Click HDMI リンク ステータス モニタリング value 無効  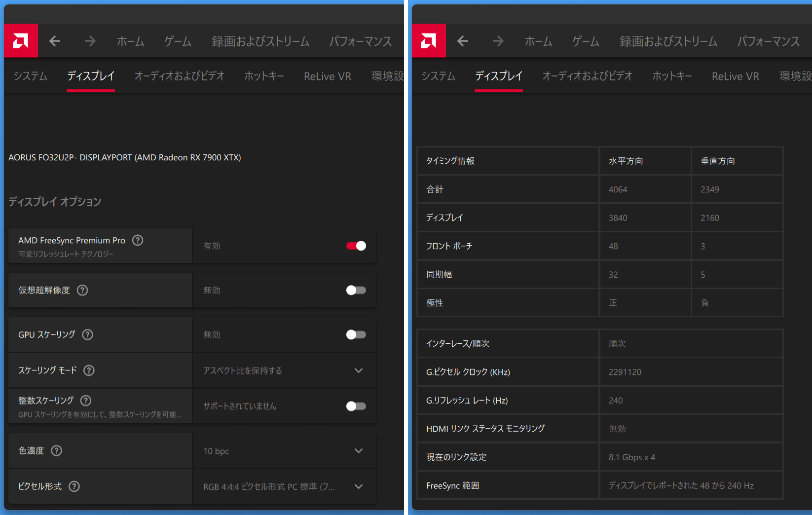617,429
